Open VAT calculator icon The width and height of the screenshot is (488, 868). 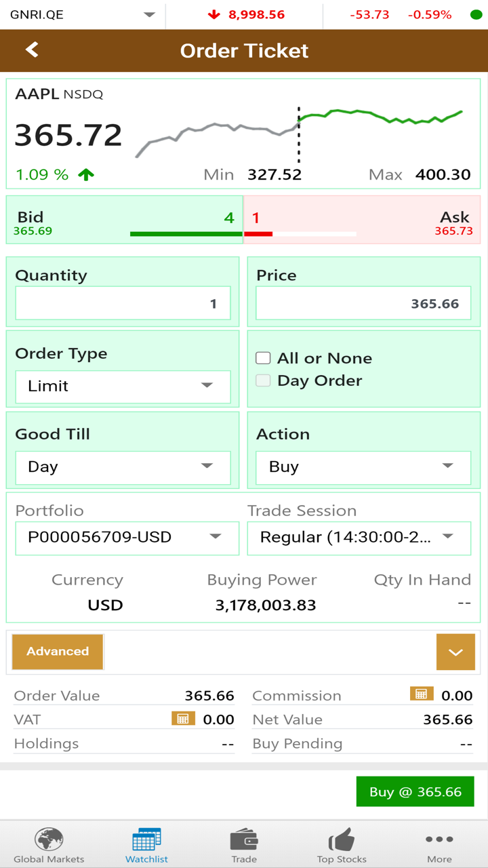pos(183,718)
